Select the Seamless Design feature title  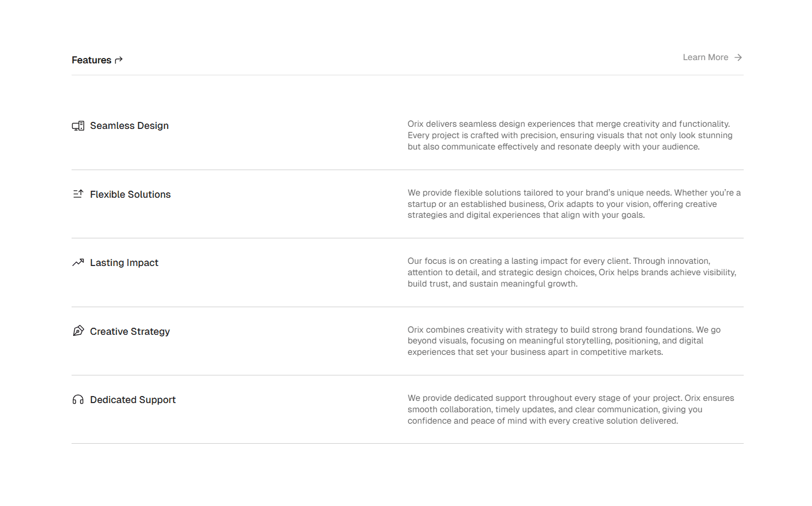129,125
